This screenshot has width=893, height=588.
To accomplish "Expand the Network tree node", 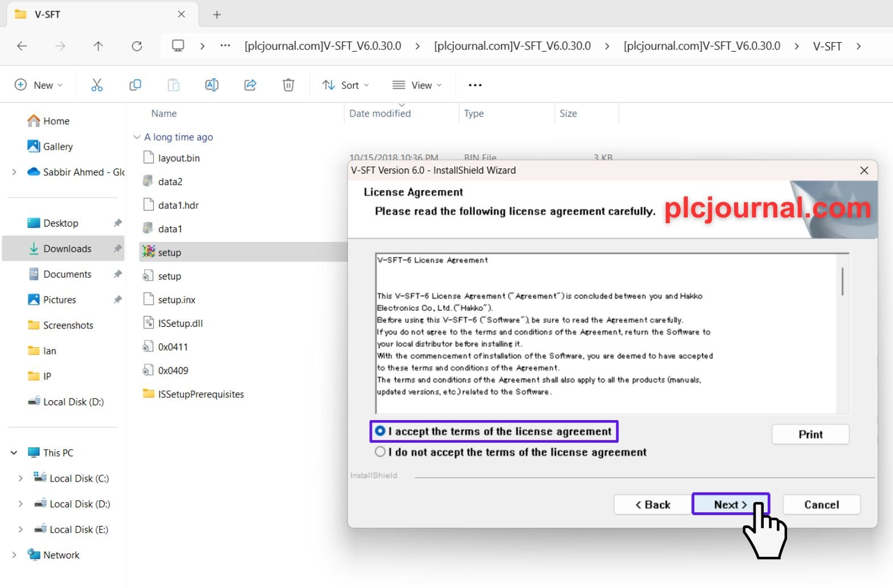I will (x=14, y=555).
